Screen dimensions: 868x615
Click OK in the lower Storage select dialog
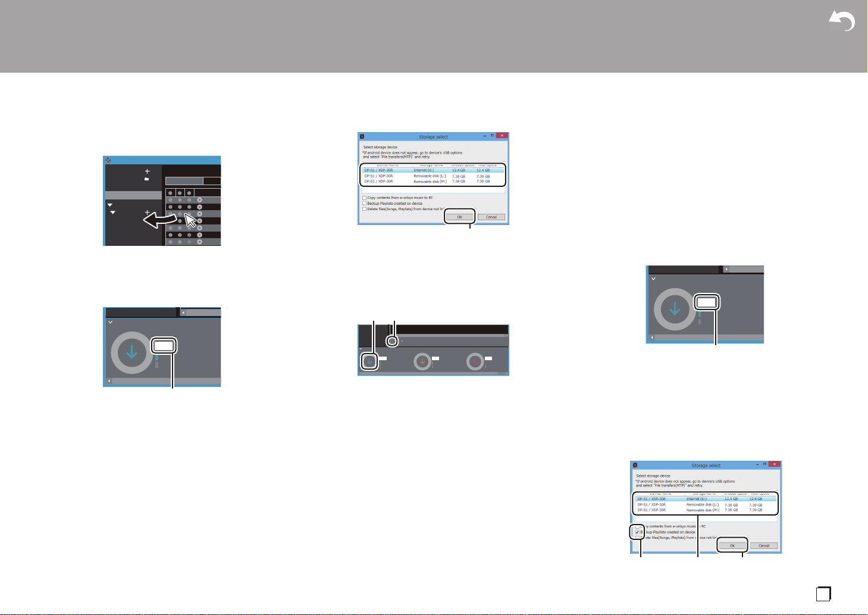(x=732, y=545)
